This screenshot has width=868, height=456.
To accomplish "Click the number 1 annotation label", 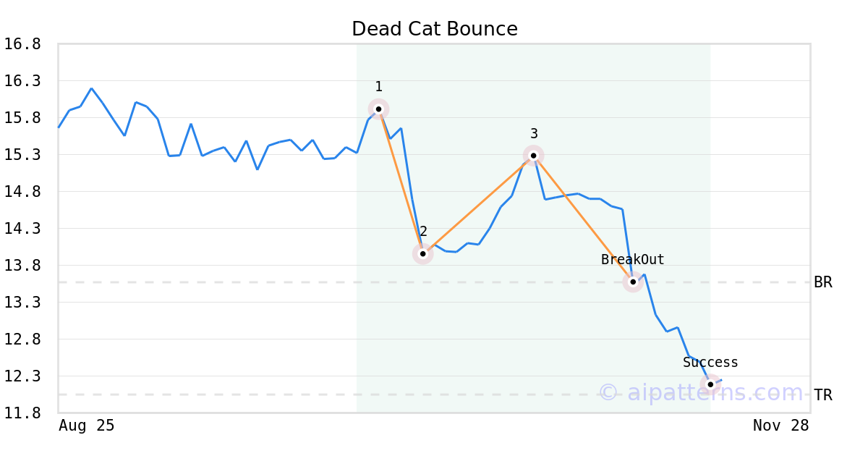I will point(378,87).
